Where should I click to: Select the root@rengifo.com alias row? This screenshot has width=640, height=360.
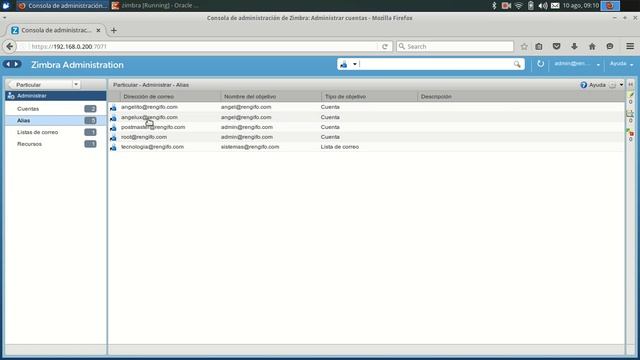366,137
